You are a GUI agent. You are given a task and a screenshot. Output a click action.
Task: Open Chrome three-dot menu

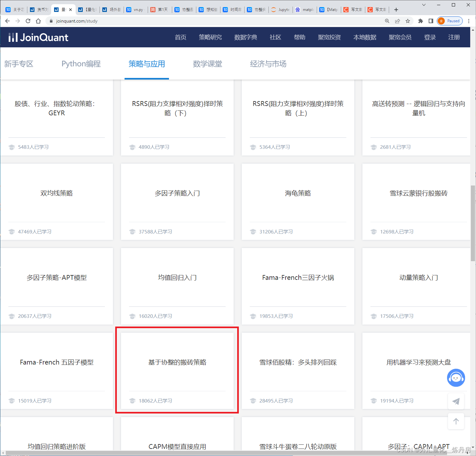click(x=469, y=21)
